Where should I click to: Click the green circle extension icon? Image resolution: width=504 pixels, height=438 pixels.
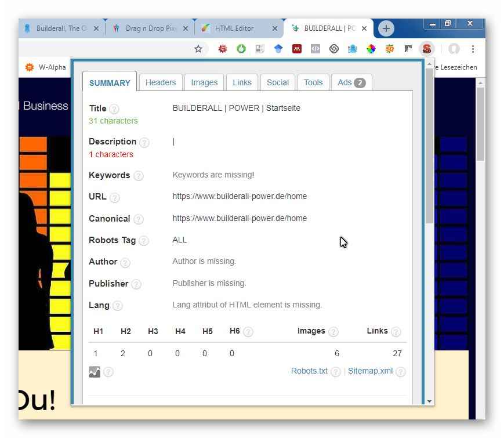click(x=241, y=49)
